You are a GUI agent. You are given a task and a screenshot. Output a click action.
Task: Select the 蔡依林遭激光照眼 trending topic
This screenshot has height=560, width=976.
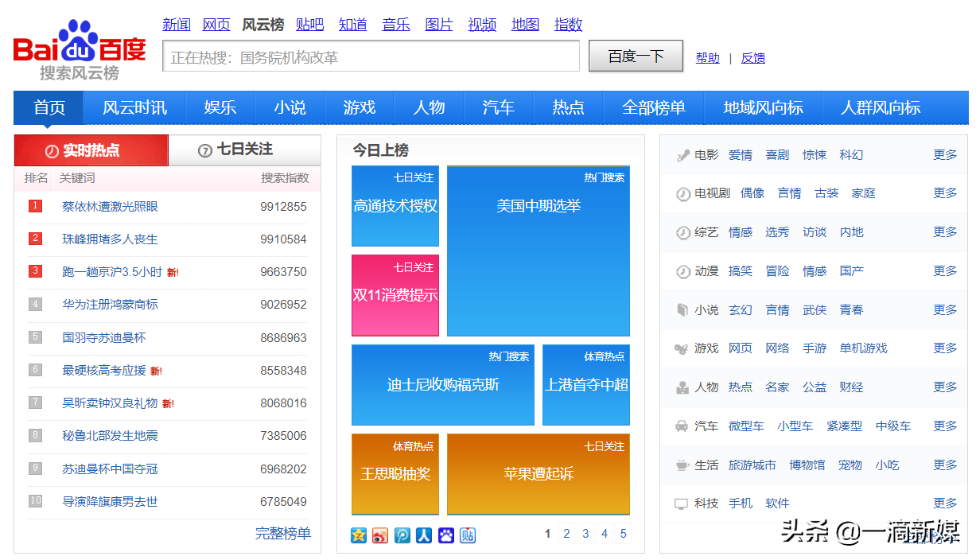(110, 205)
